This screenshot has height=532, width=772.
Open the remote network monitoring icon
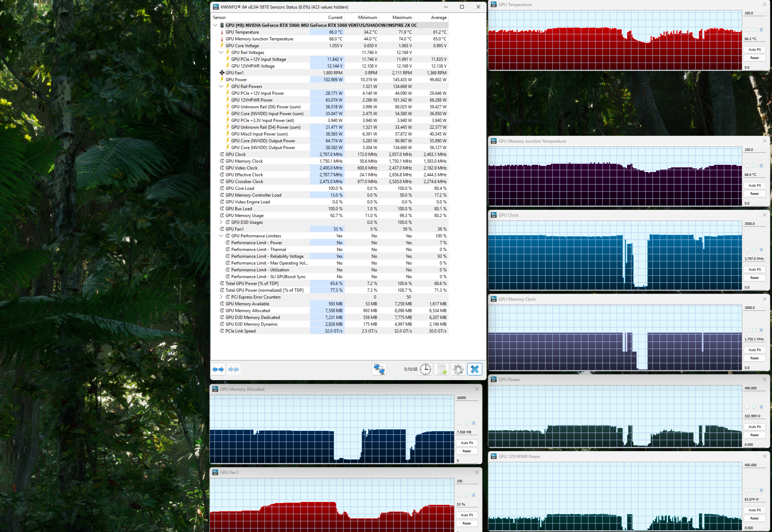(x=379, y=369)
